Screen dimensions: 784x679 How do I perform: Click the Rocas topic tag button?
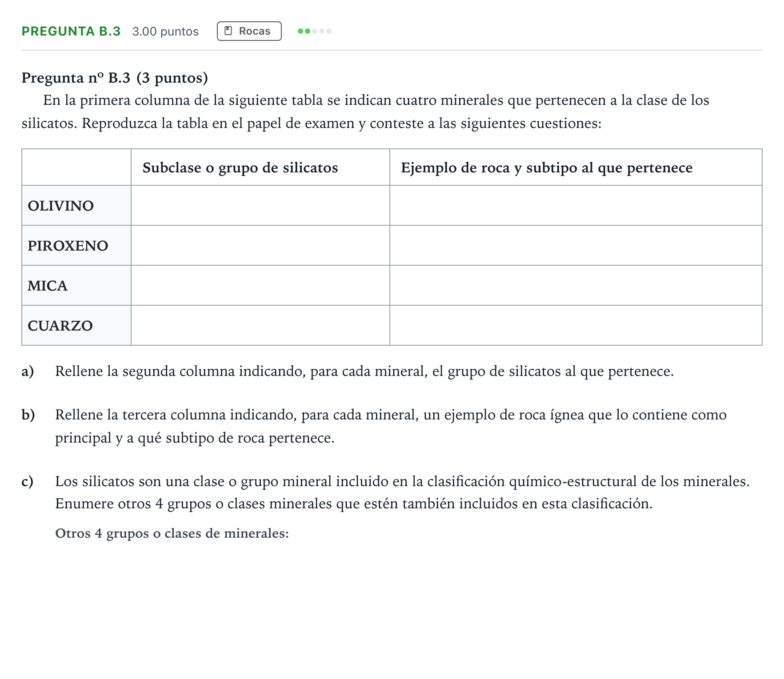(249, 31)
